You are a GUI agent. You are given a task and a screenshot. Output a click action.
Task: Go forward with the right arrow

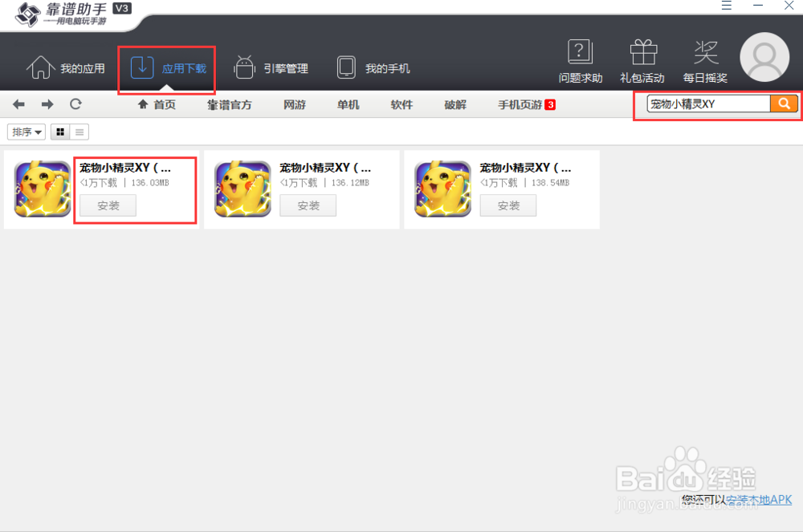coord(47,104)
